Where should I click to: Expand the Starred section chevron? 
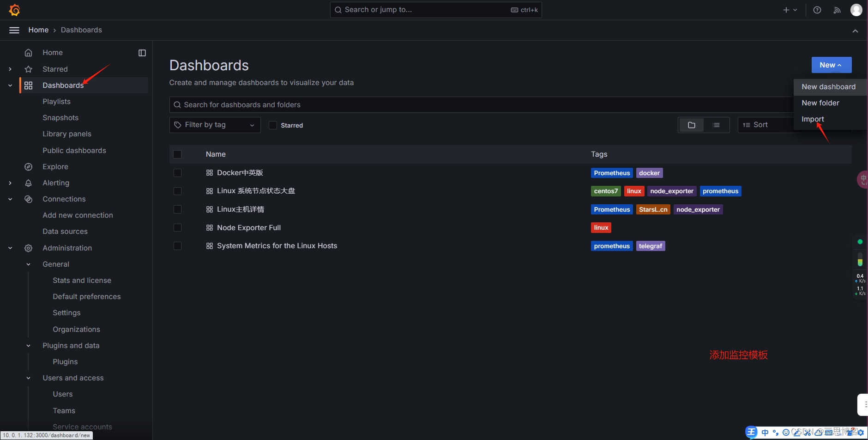click(10, 69)
